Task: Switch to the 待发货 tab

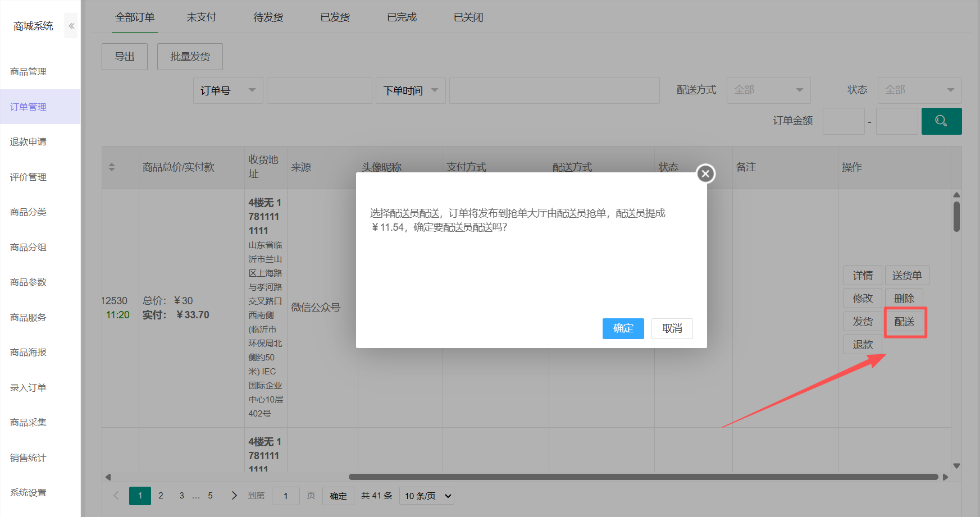Action: click(x=268, y=17)
